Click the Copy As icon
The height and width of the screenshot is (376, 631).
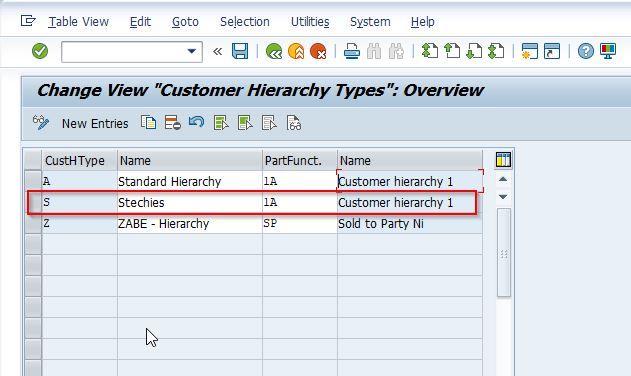148,122
